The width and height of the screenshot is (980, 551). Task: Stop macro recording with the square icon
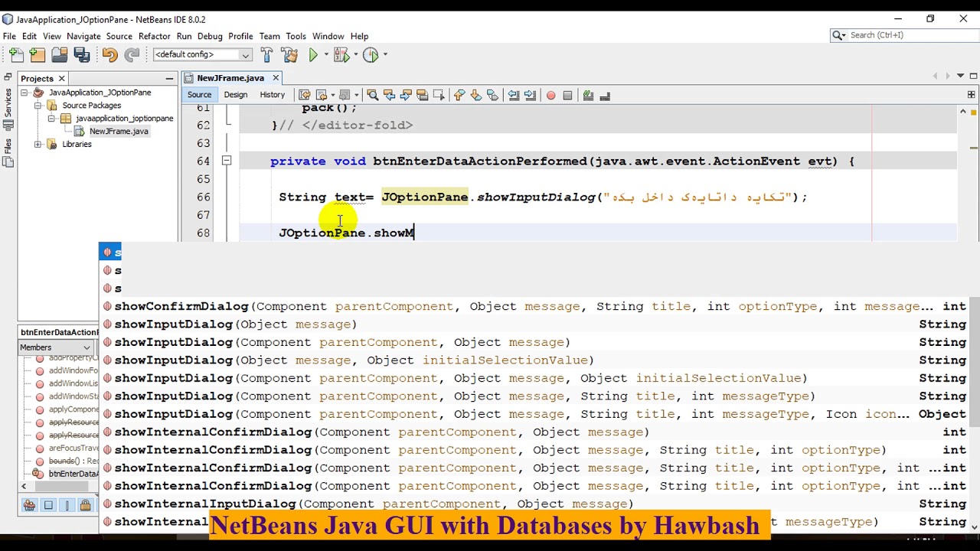click(567, 96)
